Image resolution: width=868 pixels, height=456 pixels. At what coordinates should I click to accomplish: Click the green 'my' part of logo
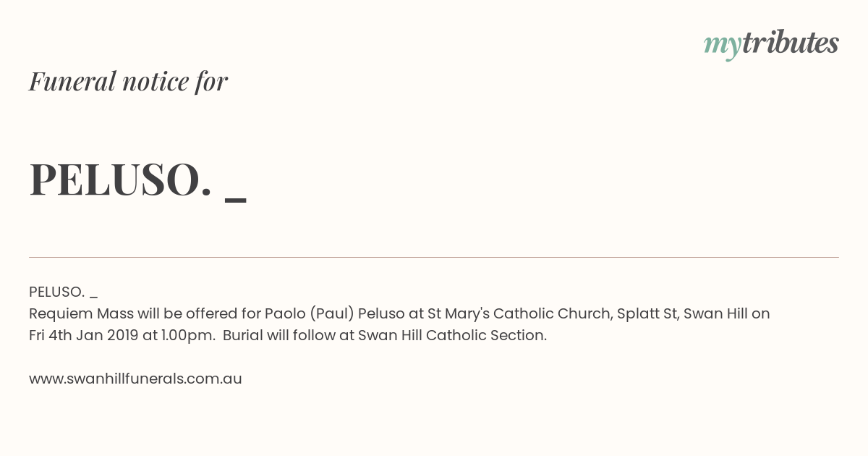pyautogui.click(x=723, y=47)
